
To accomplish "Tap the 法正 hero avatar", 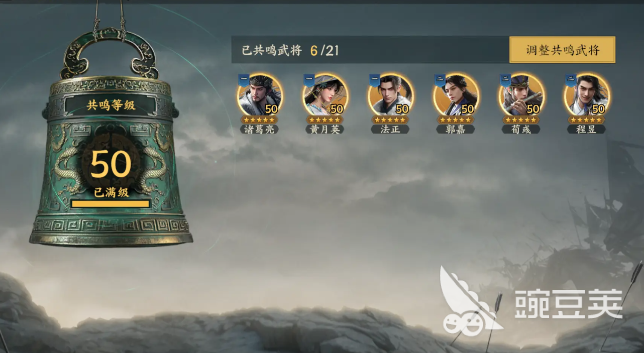I will pos(390,95).
